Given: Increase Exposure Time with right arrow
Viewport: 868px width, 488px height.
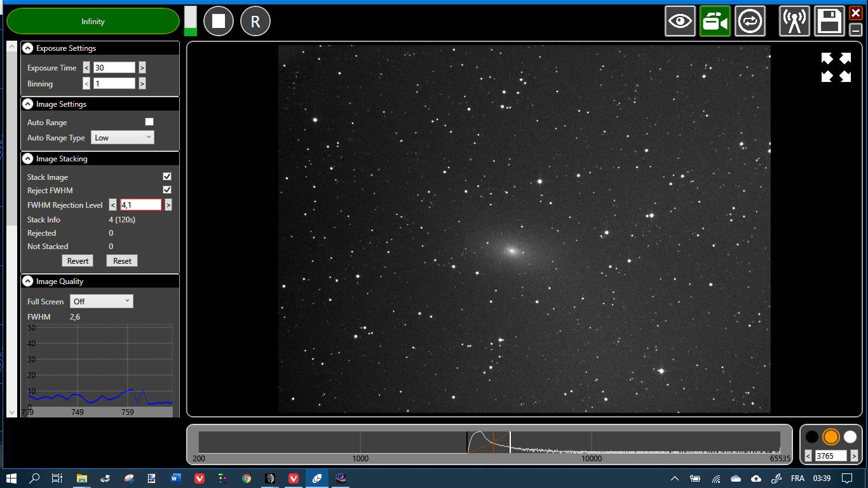Looking at the screenshot, I should [142, 67].
